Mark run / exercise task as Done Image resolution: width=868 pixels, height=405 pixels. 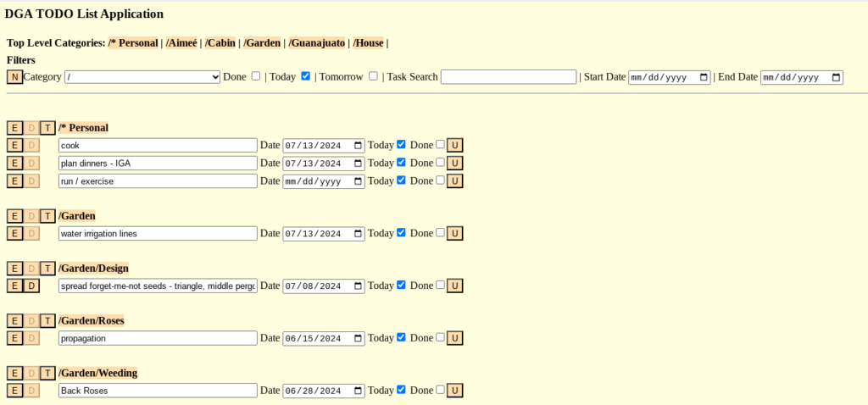pyautogui.click(x=440, y=180)
